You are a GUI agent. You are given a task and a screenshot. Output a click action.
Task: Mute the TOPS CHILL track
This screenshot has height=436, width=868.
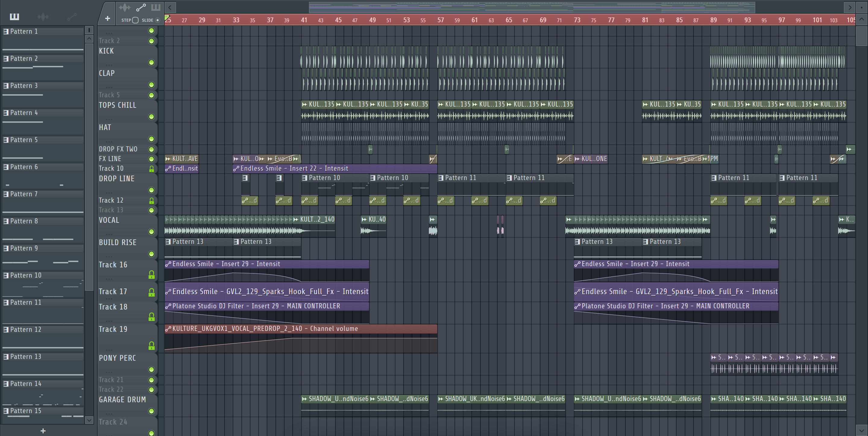pos(151,117)
